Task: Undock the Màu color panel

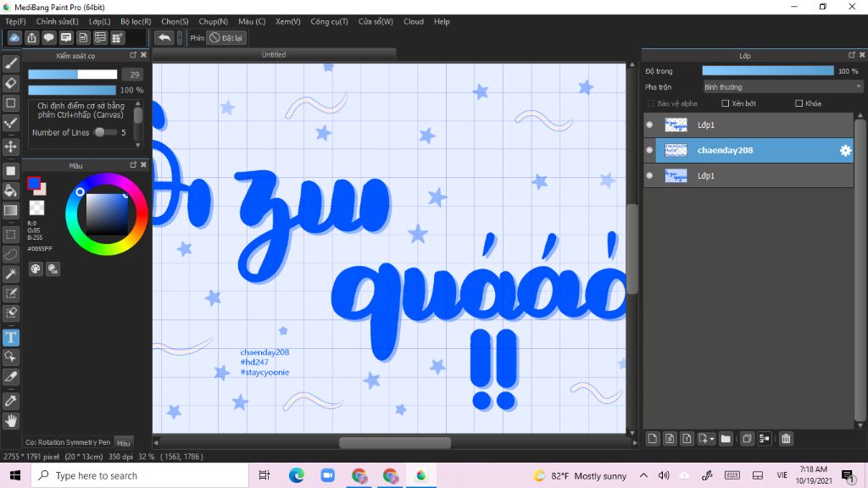Action: 133,165
